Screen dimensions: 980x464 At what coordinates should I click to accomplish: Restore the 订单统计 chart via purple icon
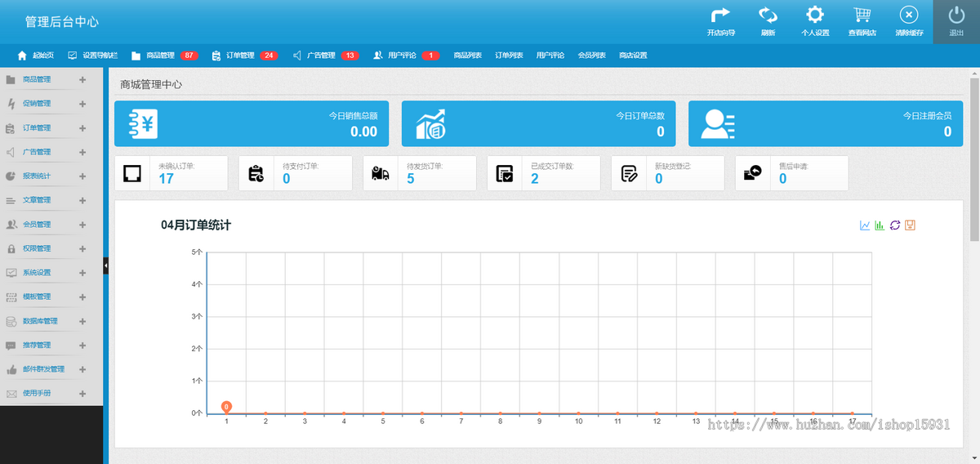(x=895, y=225)
